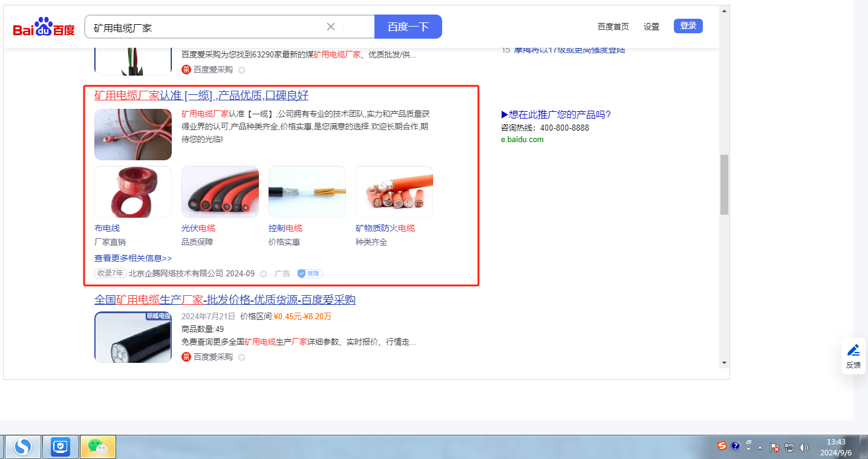Expand the arrow beside 百度爱采购 in 63290家 result
The image size is (868, 459).
tap(241, 70)
